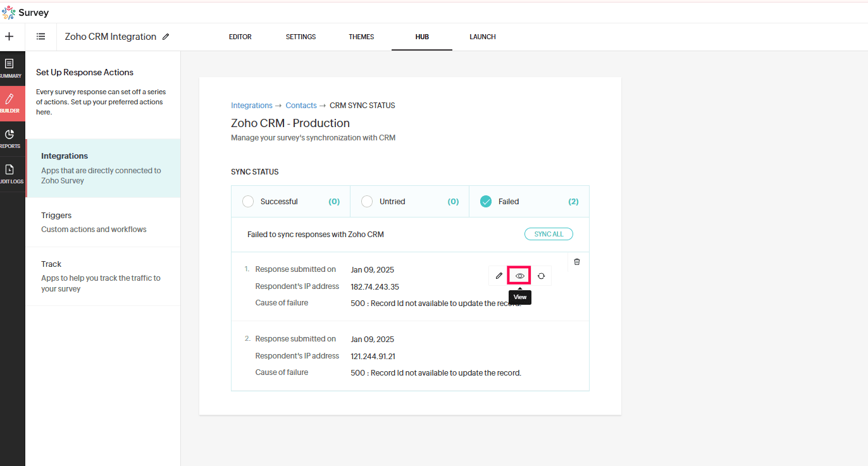Switch to the Editor tab
Image resolution: width=868 pixels, height=466 pixels.
pos(240,37)
